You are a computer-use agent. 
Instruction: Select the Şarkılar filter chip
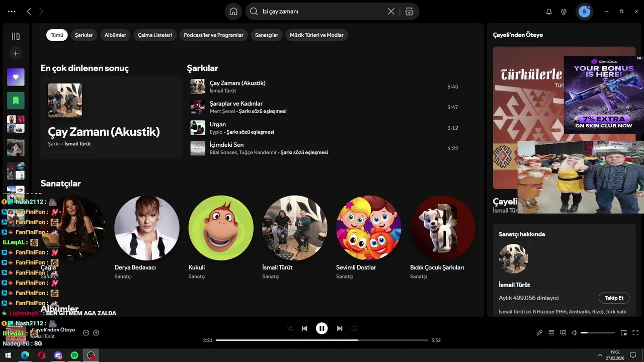pyautogui.click(x=84, y=35)
